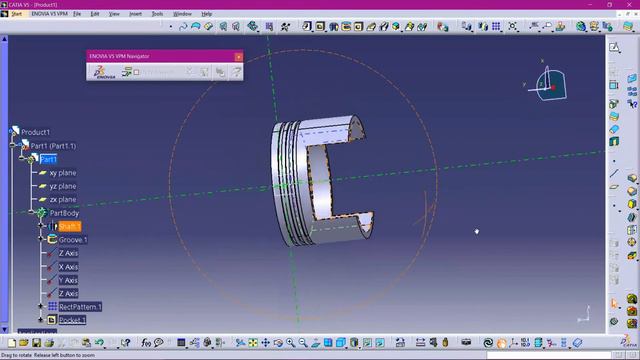Swap visible space view
This screenshot has height=360, width=640.
[x=380, y=343]
